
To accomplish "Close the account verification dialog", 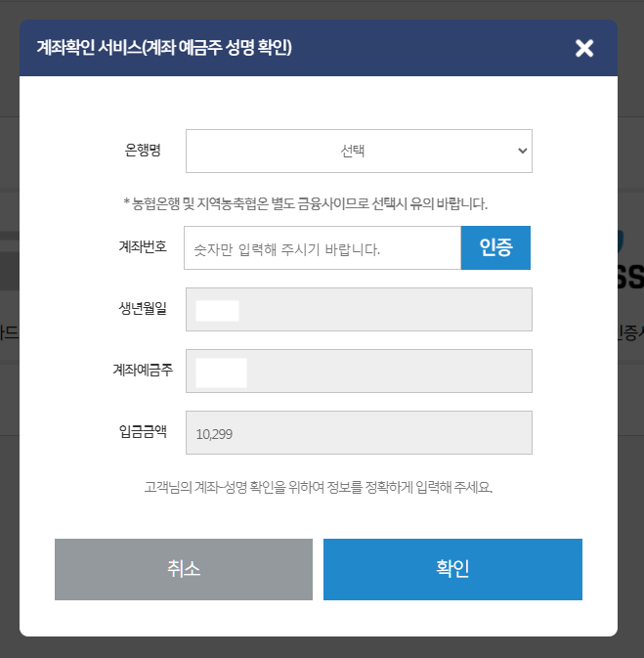I will [x=584, y=48].
